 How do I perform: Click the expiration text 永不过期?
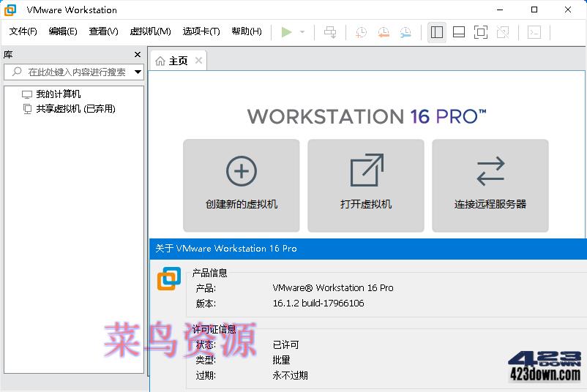[x=290, y=375]
